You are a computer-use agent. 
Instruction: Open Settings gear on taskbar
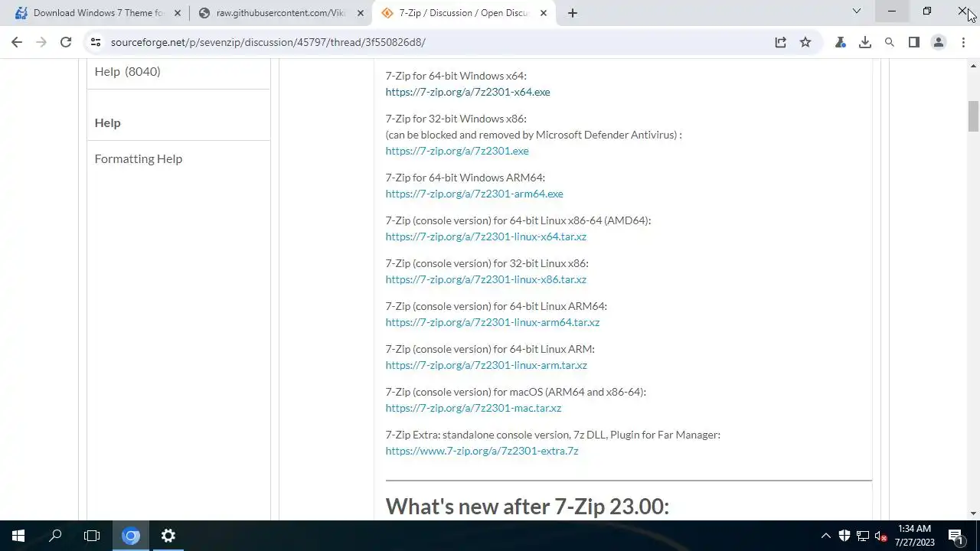tap(168, 536)
